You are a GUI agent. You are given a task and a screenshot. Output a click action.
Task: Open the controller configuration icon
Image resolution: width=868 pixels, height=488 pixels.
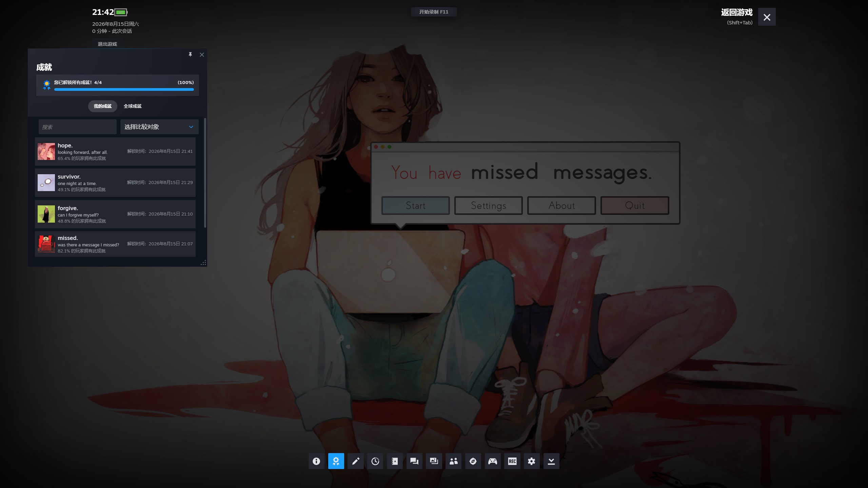click(x=493, y=461)
